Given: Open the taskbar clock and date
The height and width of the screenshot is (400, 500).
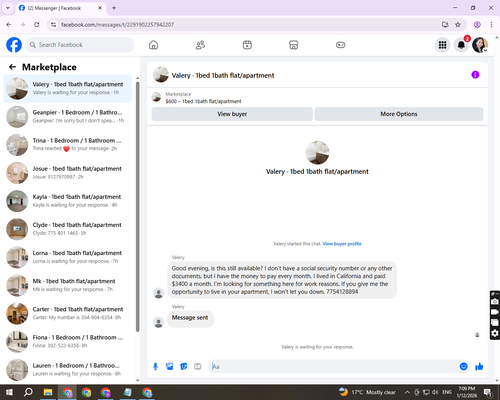Looking at the screenshot, I should 467,392.
